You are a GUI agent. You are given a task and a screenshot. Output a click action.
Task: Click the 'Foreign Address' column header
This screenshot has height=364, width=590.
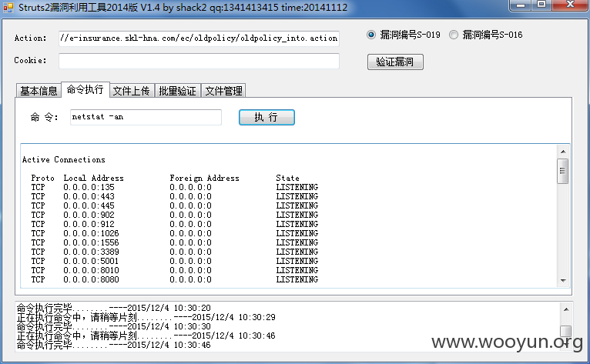(204, 178)
